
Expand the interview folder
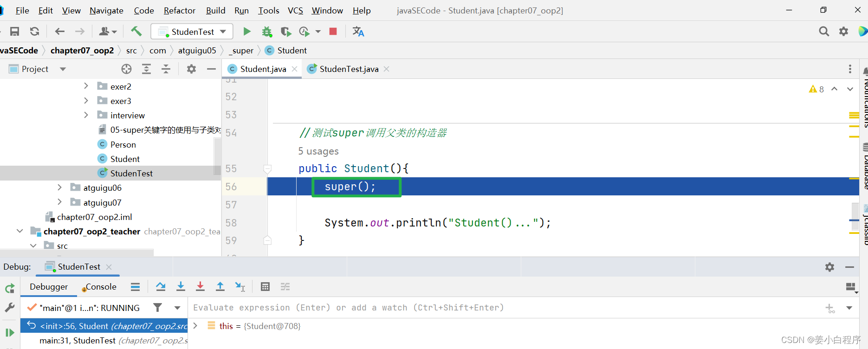pos(86,115)
